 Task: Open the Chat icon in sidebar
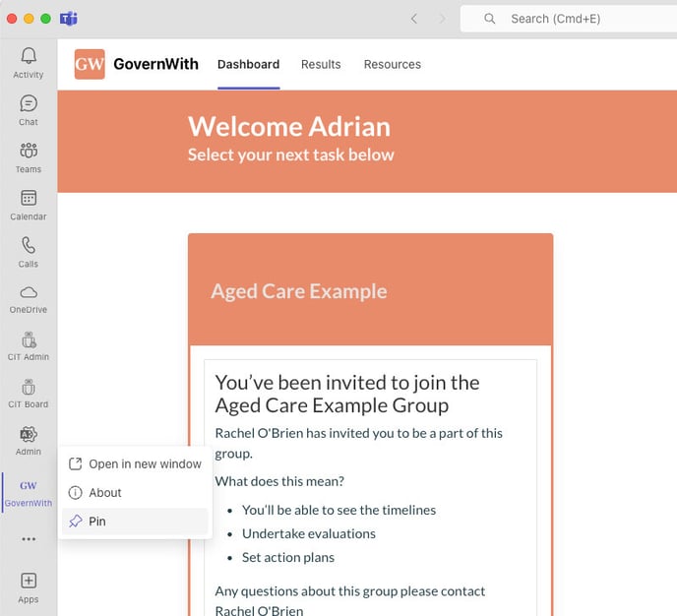[29, 103]
